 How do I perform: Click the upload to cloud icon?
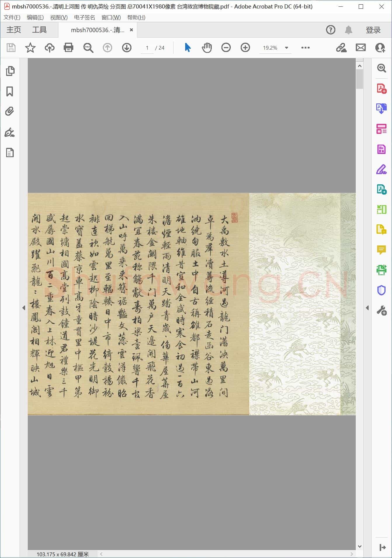50,48
